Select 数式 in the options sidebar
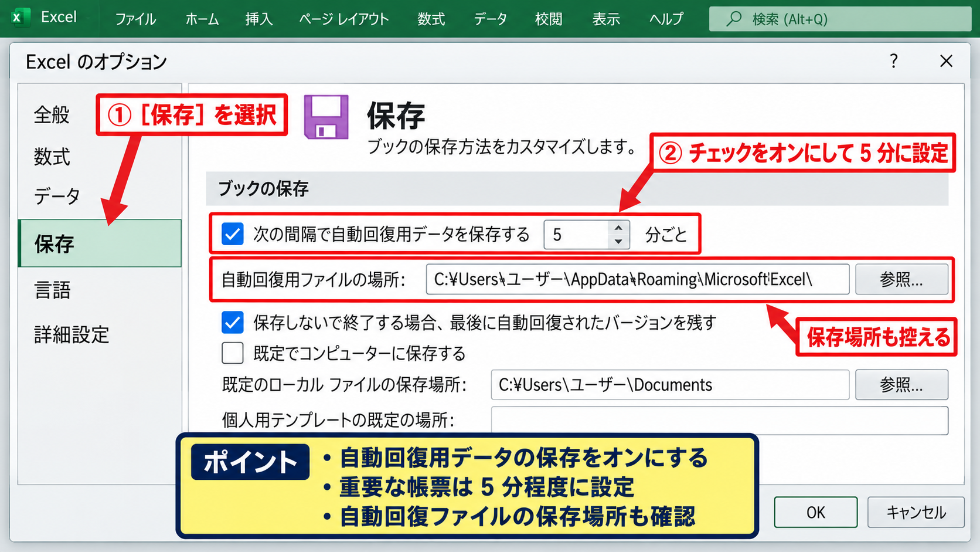The width and height of the screenshot is (980, 552). click(x=52, y=157)
